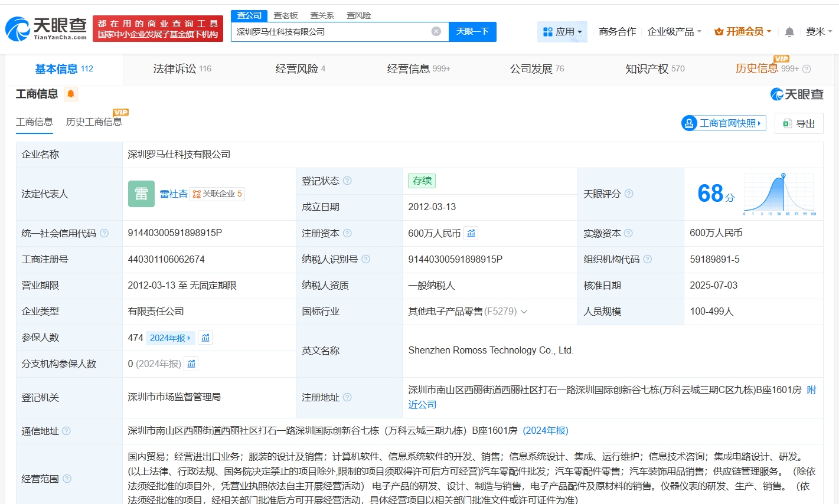The image size is (839, 504).
Task: Expand 国标行业 其他电子产品零售 chevron
Action: [x=524, y=312]
